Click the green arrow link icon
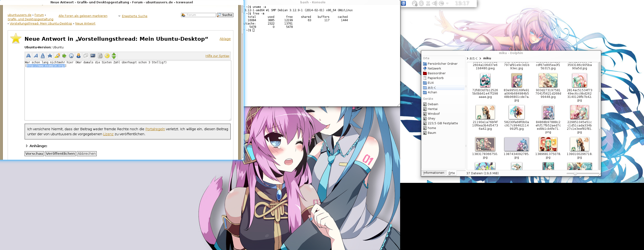This screenshot has height=250, width=644. (x=64, y=56)
